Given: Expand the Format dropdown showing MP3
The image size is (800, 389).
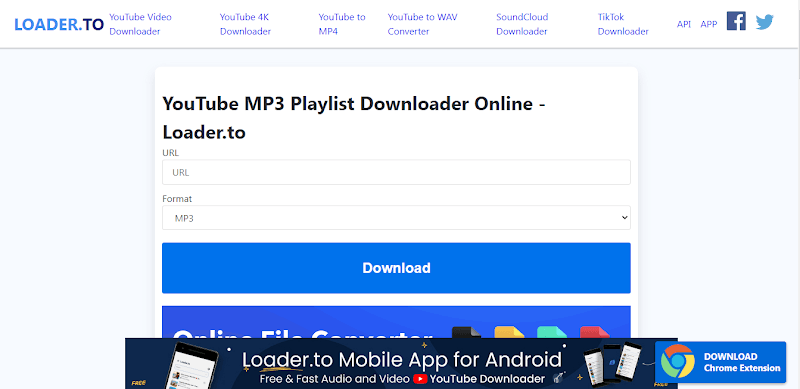Looking at the screenshot, I should [x=396, y=218].
